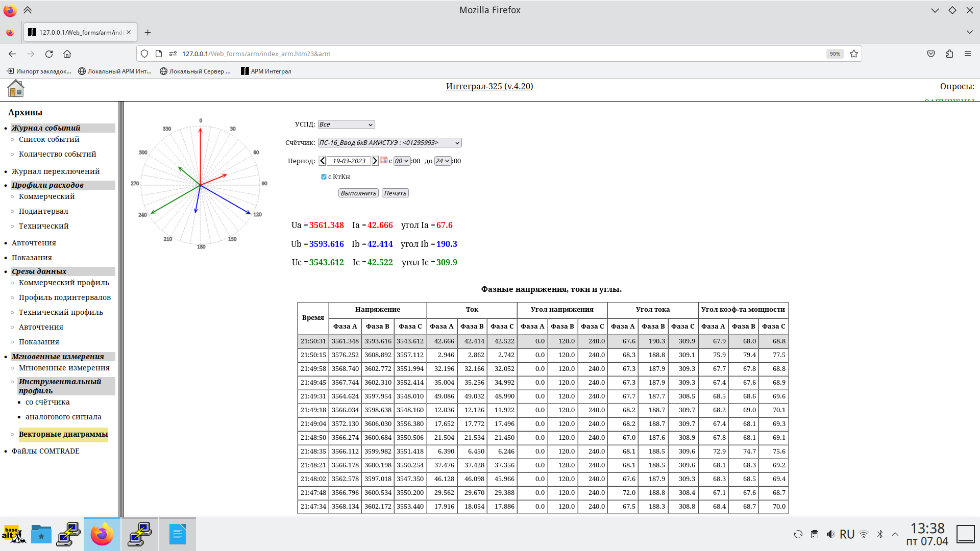Click the date field 19-03-2023
The width and height of the screenshot is (980, 551).
[x=349, y=161]
